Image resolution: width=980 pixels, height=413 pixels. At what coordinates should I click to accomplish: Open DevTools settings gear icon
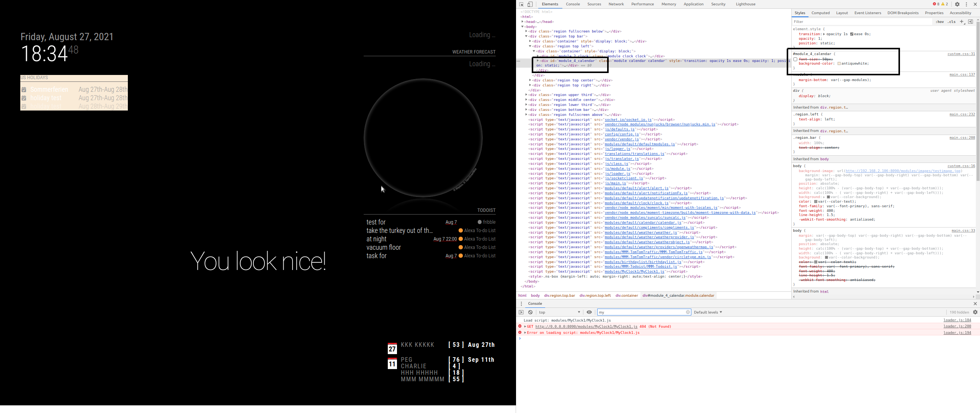[x=957, y=4]
